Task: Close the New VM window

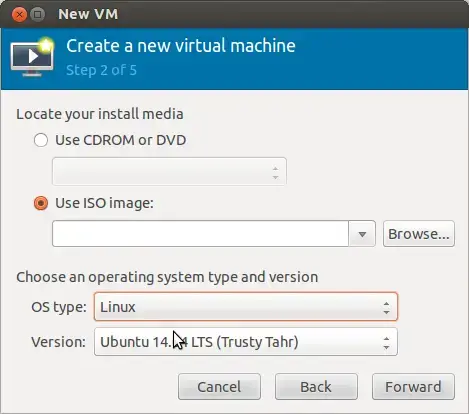Action: pyautogui.click(x=19, y=15)
